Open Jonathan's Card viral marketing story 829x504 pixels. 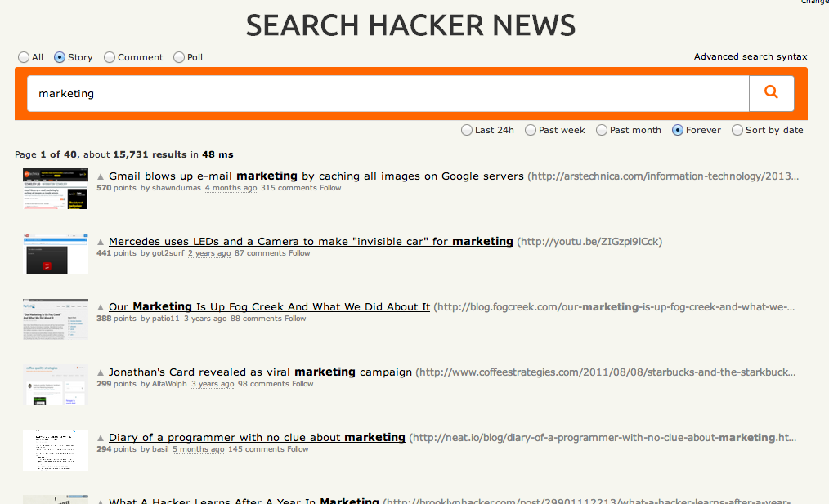[x=260, y=372]
